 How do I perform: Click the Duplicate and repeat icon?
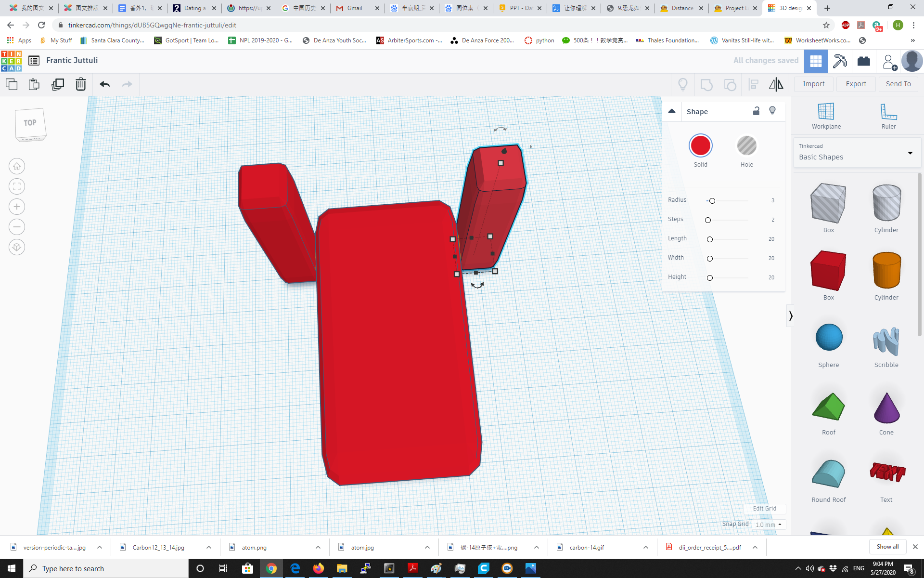(x=58, y=84)
